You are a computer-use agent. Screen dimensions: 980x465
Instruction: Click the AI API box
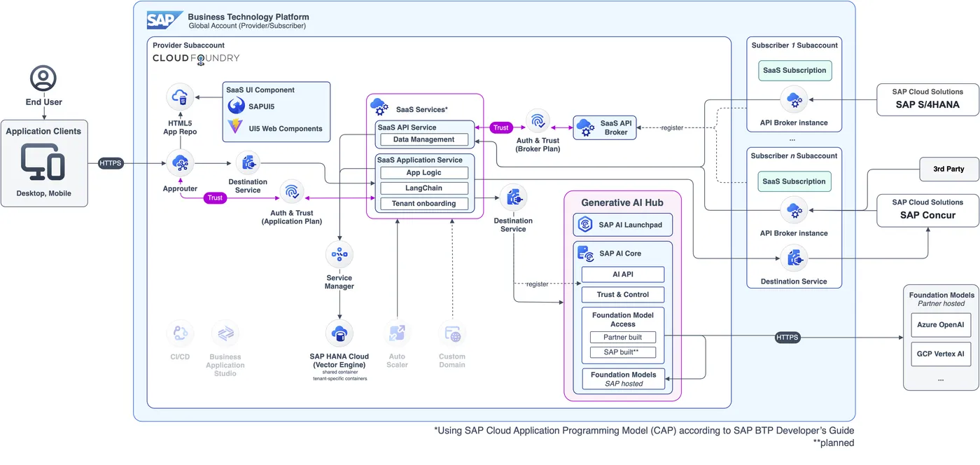coord(623,275)
